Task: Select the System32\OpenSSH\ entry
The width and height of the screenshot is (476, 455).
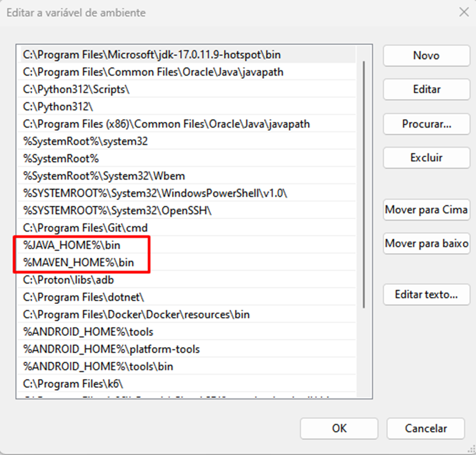Action: pos(187,211)
